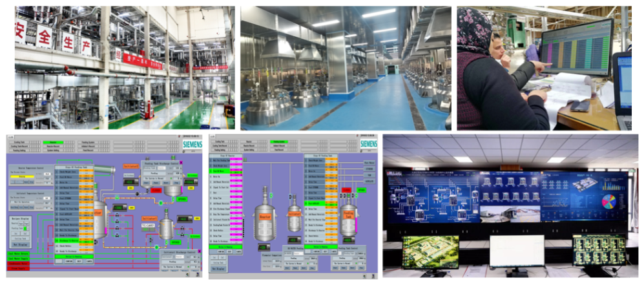Select the yellow process state bar in Reactor Temperature Control

click(x=23, y=176)
